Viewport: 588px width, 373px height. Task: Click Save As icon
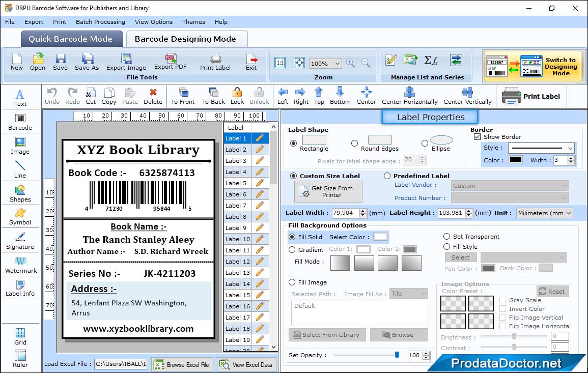(87, 62)
